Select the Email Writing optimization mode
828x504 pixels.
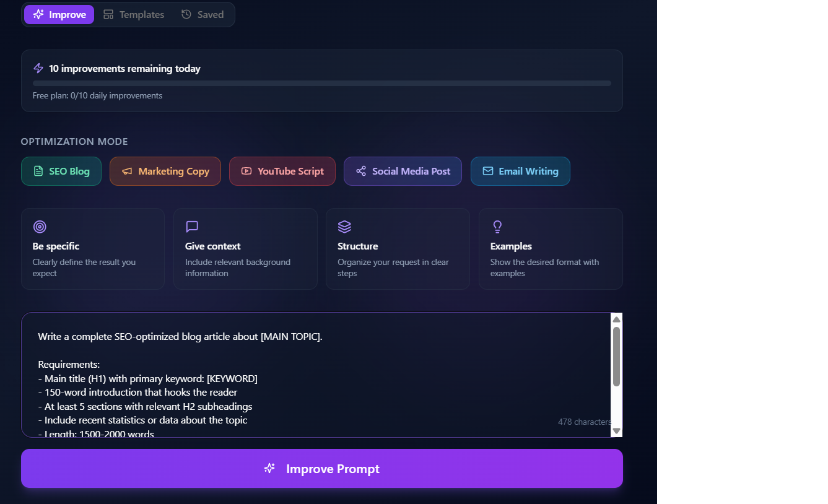click(x=520, y=171)
